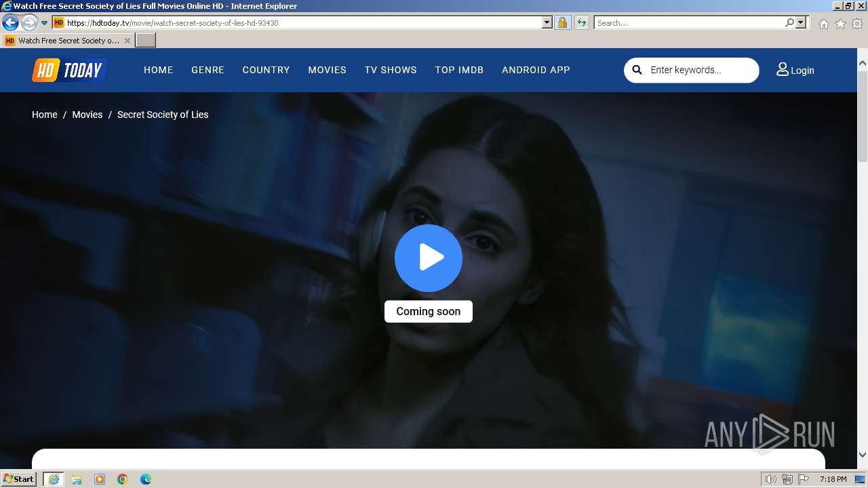Image resolution: width=868 pixels, height=488 pixels.
Task: Click the Action Center flag tray icon
Action: click(x=804, y=479)
